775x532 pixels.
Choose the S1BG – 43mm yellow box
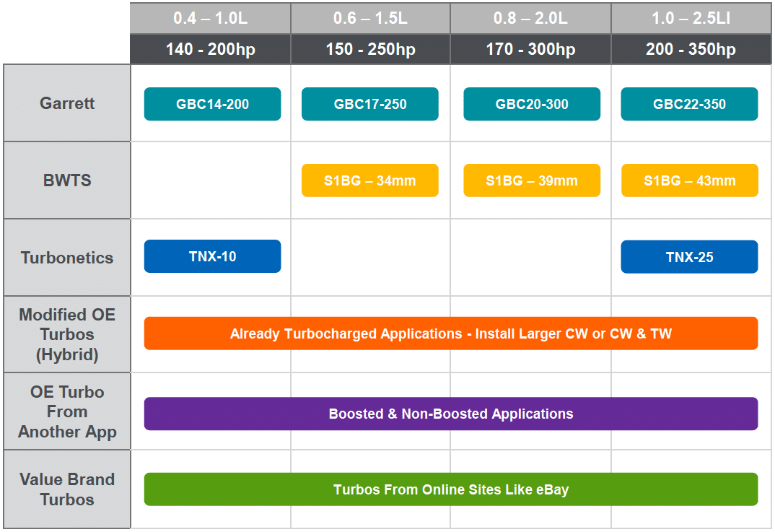coord(690,180)
